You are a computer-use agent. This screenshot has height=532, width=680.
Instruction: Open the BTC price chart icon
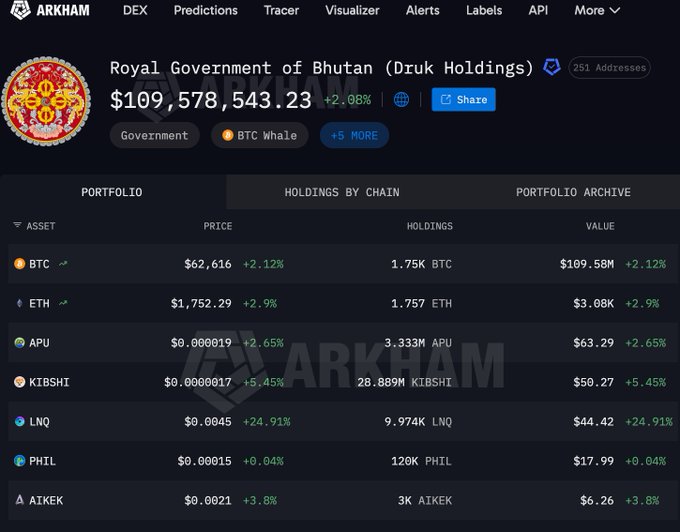63,263
